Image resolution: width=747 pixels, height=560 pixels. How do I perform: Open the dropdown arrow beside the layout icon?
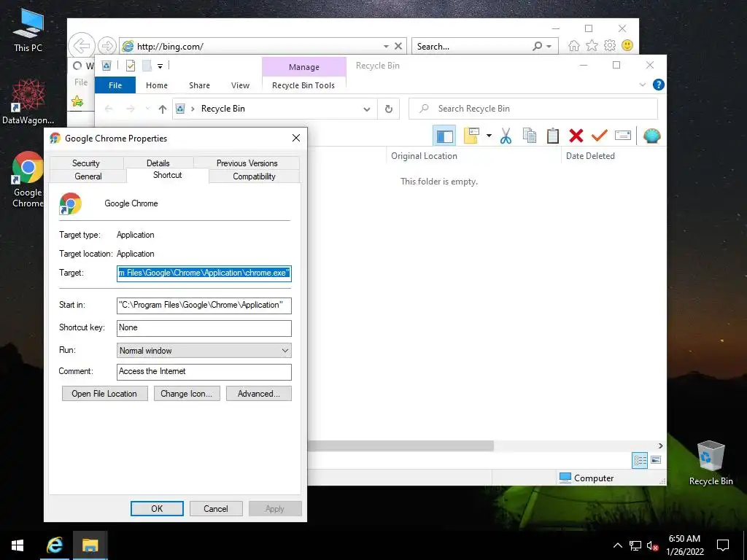coord(489,136)
